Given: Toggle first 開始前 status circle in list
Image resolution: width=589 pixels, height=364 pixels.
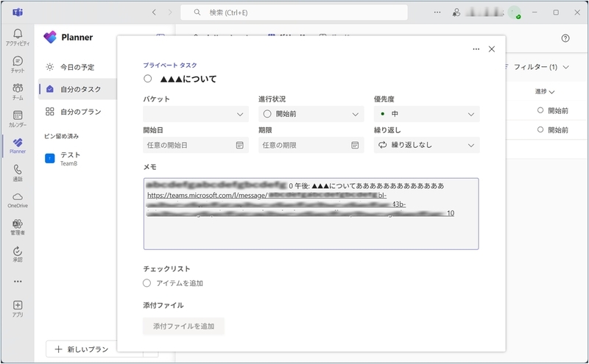Looking at the screenshot, I should coord(540,110).
